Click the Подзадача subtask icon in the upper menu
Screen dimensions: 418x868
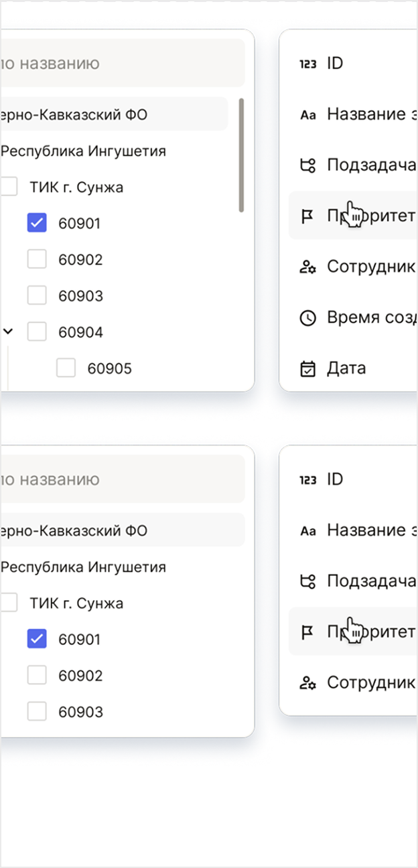(x=307, y=165)
